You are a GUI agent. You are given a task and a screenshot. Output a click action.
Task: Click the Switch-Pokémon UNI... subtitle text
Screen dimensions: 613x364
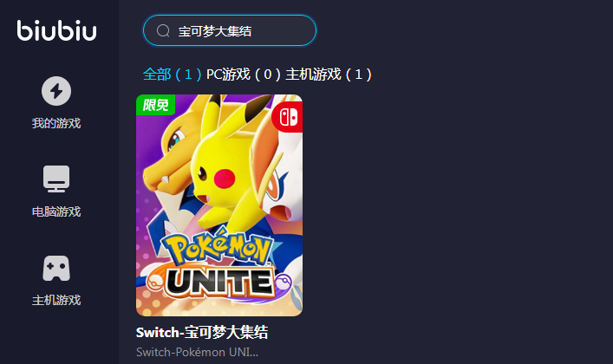pos(197,352)
